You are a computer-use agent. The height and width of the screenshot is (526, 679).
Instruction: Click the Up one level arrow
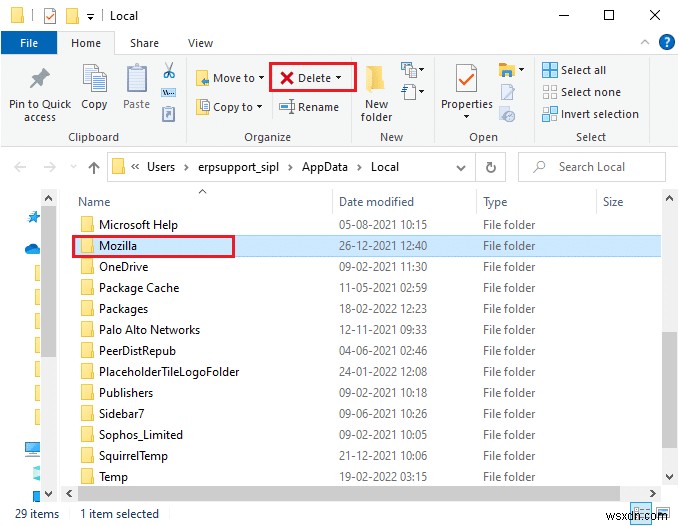point(94,167)
